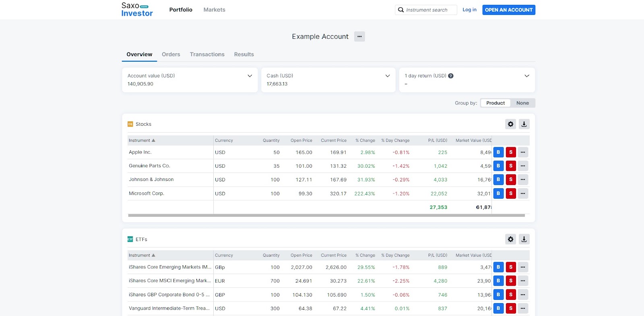The width and height of the screenshot is (644, 316).
Task: Click ETFs Current Price column header
Action: (x=334, y=255)
